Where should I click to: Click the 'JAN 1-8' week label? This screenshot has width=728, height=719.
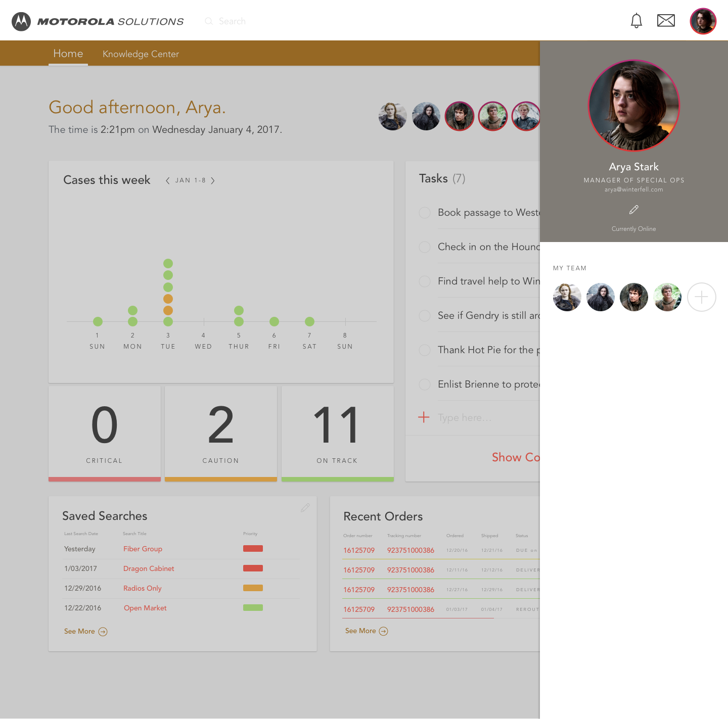191,180
